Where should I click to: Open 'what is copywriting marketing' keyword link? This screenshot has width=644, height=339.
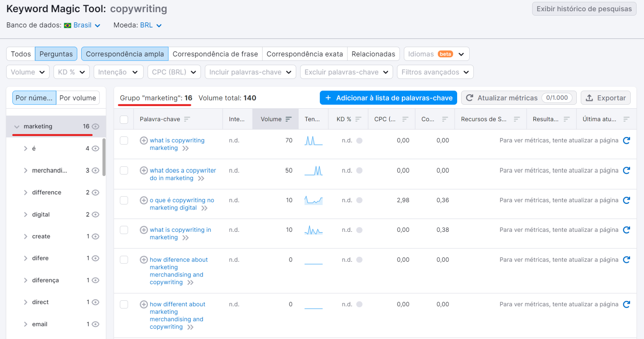pyautogui.click(x=177, y=144)
